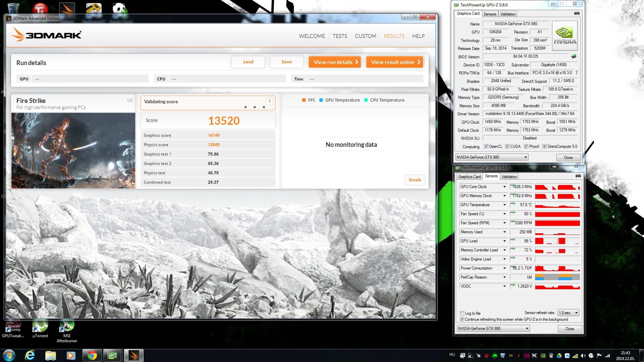Click the green cloud tray icon

click(494, 356)
